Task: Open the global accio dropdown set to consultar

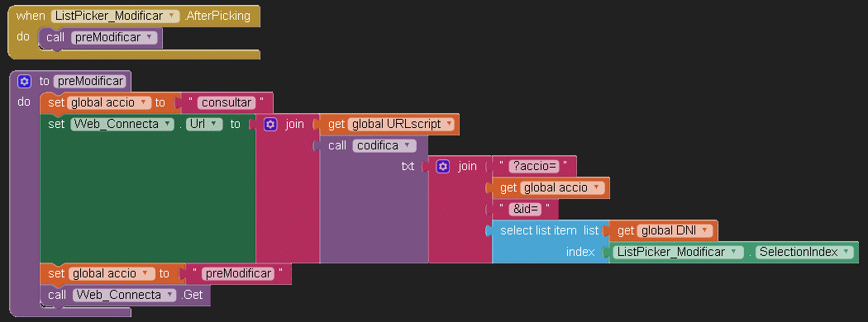Action: 143,103
